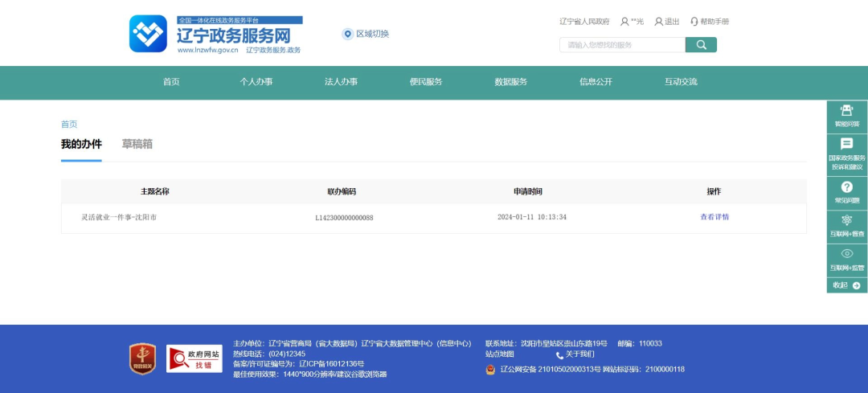The image size is (868, 393).
Task: Open the 常见问题 question mark icon
Action: [846, 192]
